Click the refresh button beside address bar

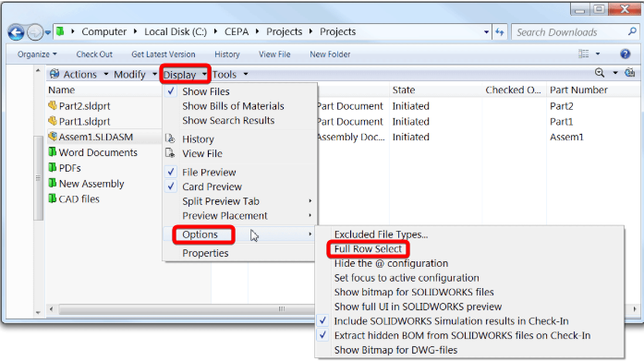(500, 32)
